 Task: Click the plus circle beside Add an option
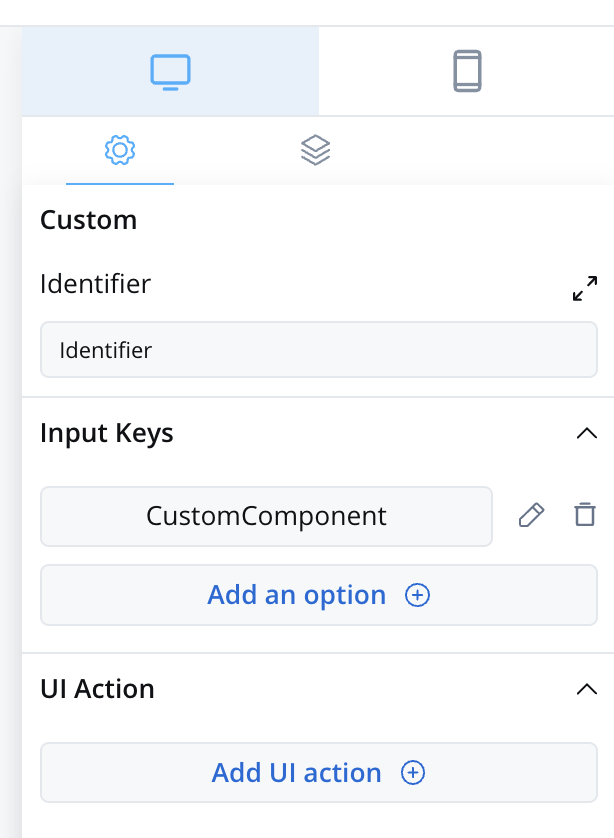click(x=417, y=595)
